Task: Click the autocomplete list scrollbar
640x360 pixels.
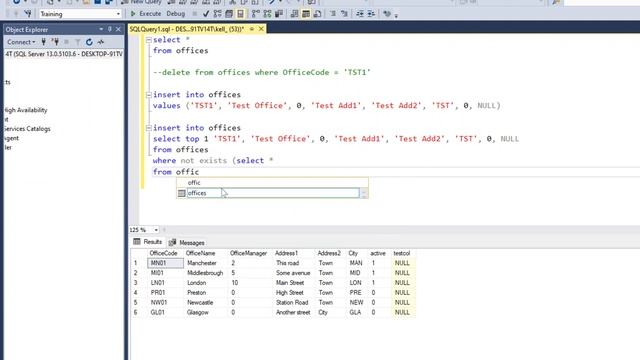Action: [x=364, y=193]
